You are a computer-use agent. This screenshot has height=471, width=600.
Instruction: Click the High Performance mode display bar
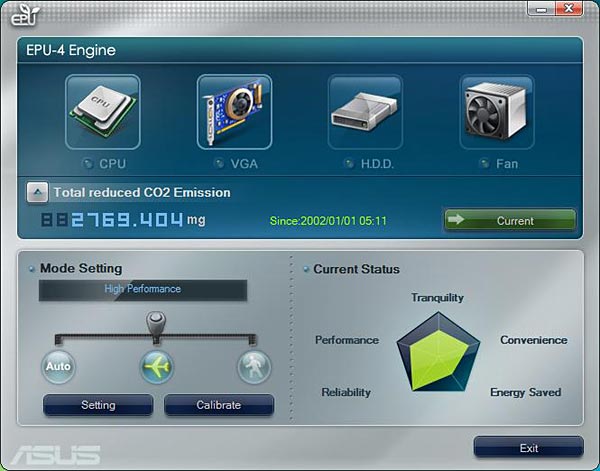[x=143, y=290]
